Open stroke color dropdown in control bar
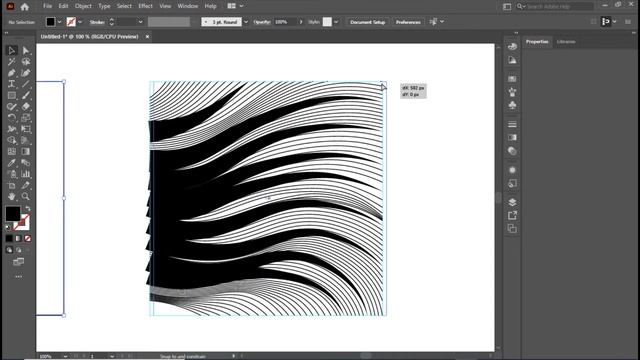Image resolution: width=640 pixels, height=360 pixels. (x=80, y=22)
